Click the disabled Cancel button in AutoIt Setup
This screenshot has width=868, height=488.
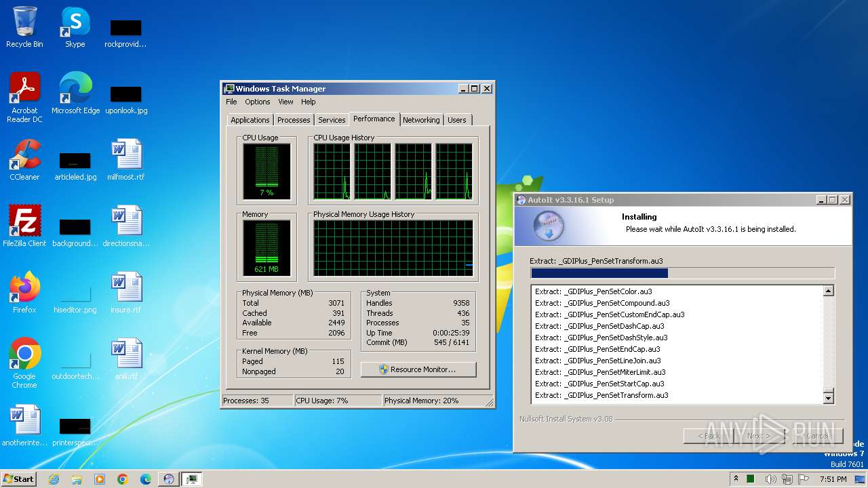point(817,436)
